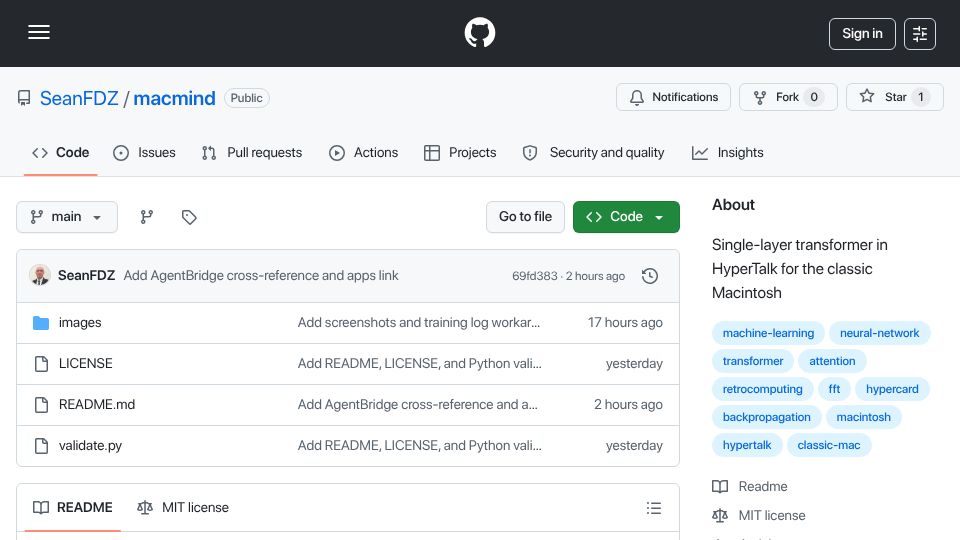Open SeanFDZ author link in commit bar
This screenshot has height=540, width=960.
point(86,276)
